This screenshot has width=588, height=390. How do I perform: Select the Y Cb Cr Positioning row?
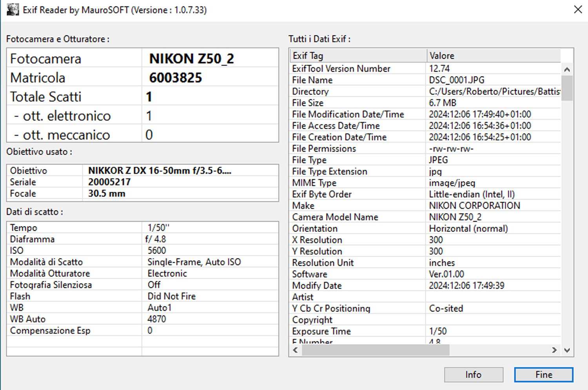(425, 308)
